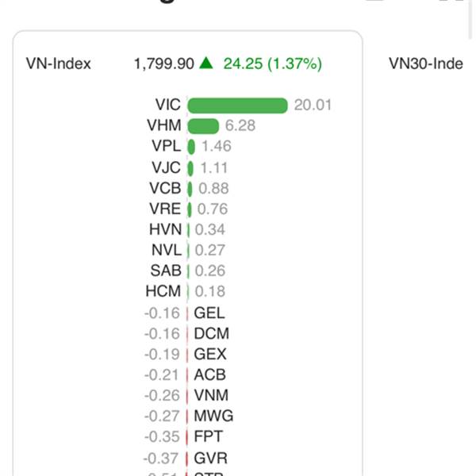Open the VN30-Index card heading
The width and height of the screenshot is (476, 476).
tap(425, 63)
